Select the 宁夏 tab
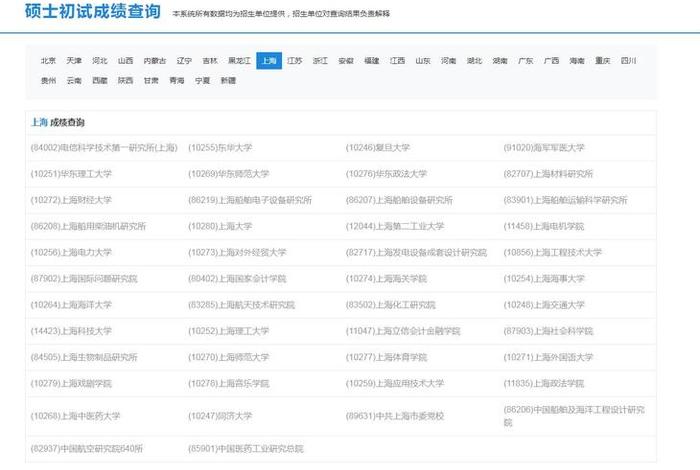This screenshot has height=470, width=700. pyautogui.click(x=202, y=81)
